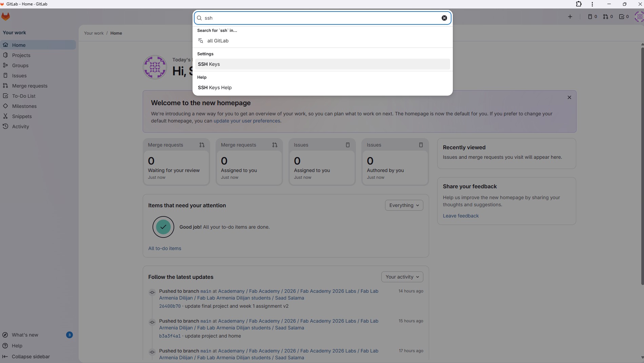The image size is (644, 363).
Task: Expand the Everything filter dropdown
Action: [404, 205]
